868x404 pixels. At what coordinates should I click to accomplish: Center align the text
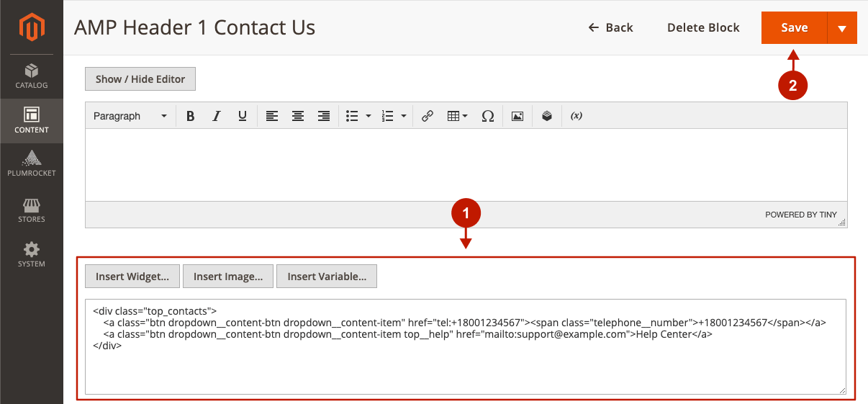298,116
